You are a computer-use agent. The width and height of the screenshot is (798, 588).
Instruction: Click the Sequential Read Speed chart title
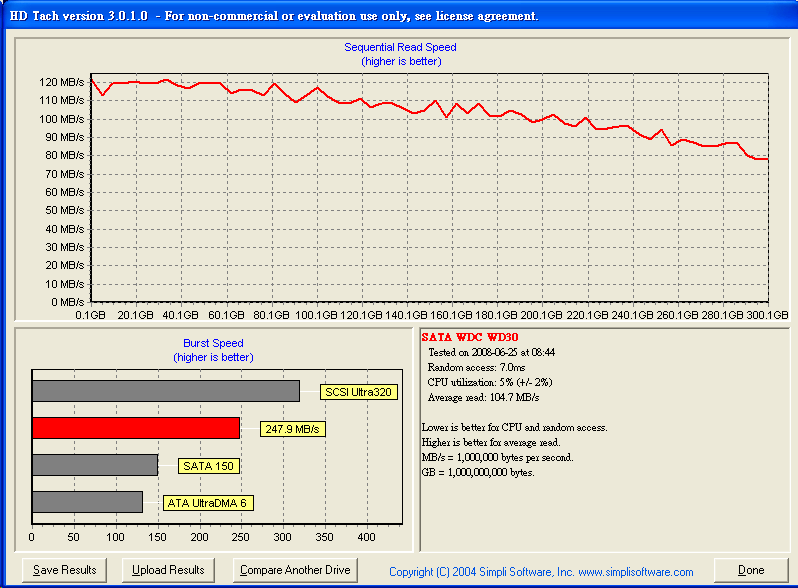(x=400, y=47)
